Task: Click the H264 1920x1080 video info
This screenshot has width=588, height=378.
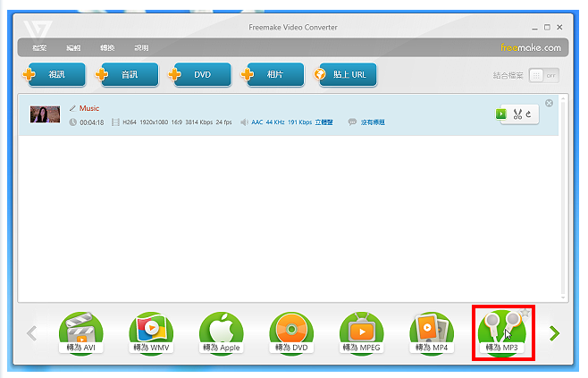Action: pos(177,122)
